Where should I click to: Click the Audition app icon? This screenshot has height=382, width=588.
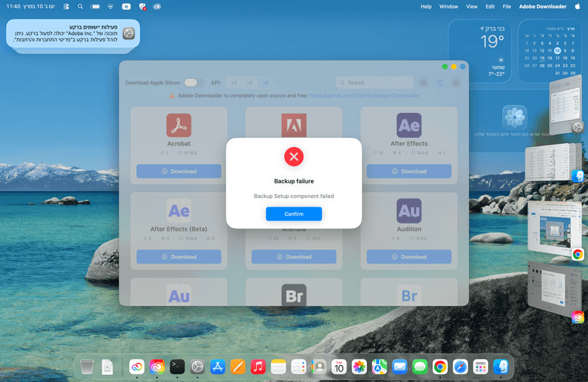pyautogui.click(x=409, y=210)
